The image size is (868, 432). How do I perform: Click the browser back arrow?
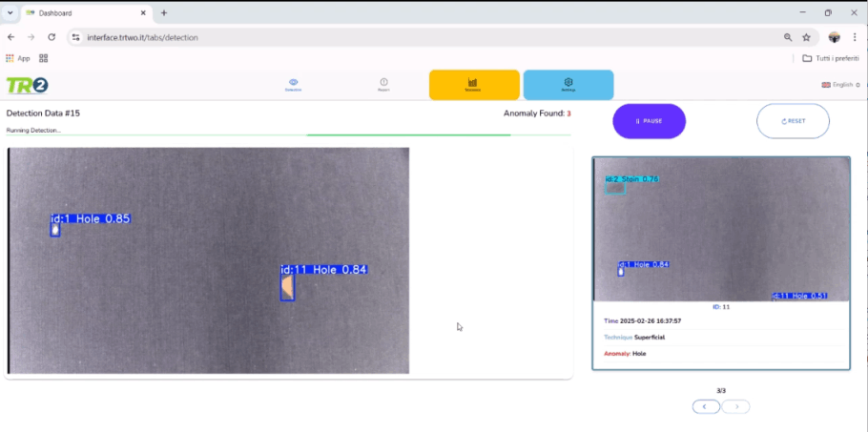click(10, 37)
